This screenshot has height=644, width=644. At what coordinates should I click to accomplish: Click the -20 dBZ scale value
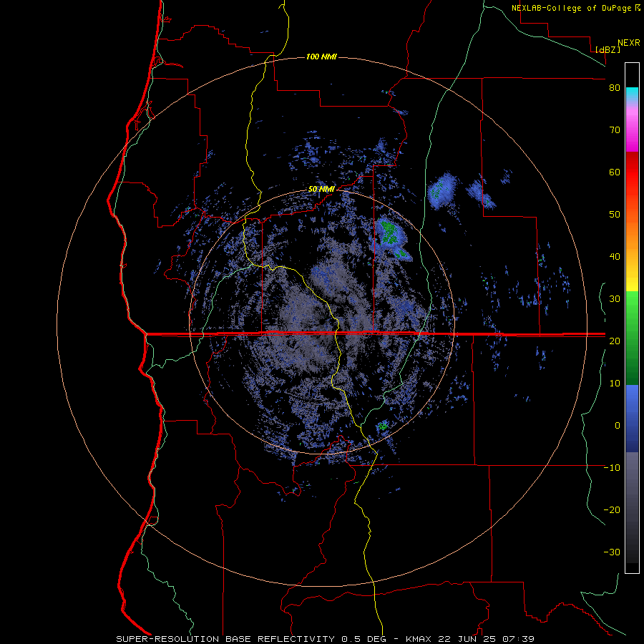coord(612,510)
